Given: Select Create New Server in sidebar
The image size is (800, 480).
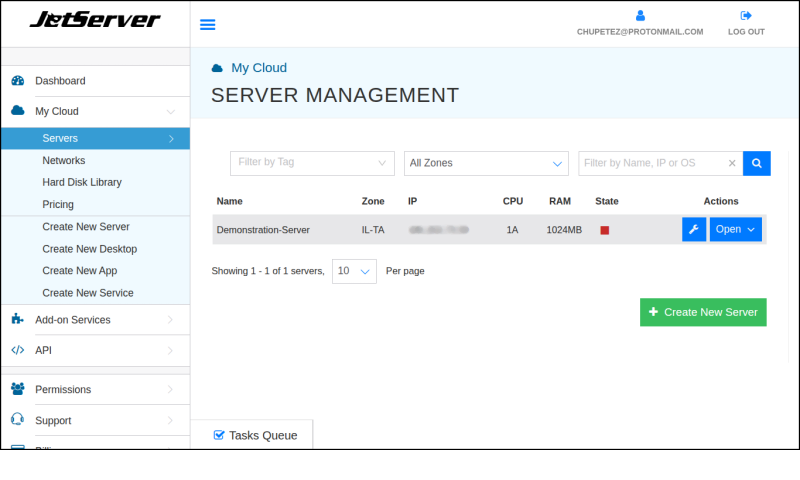Looking at the screenshot, I should pos(86,226).
